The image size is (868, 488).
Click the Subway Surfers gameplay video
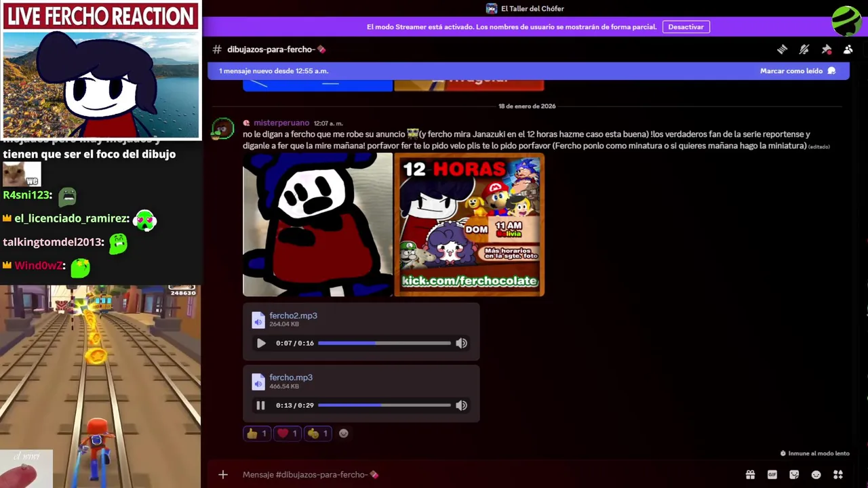point(100,386)
